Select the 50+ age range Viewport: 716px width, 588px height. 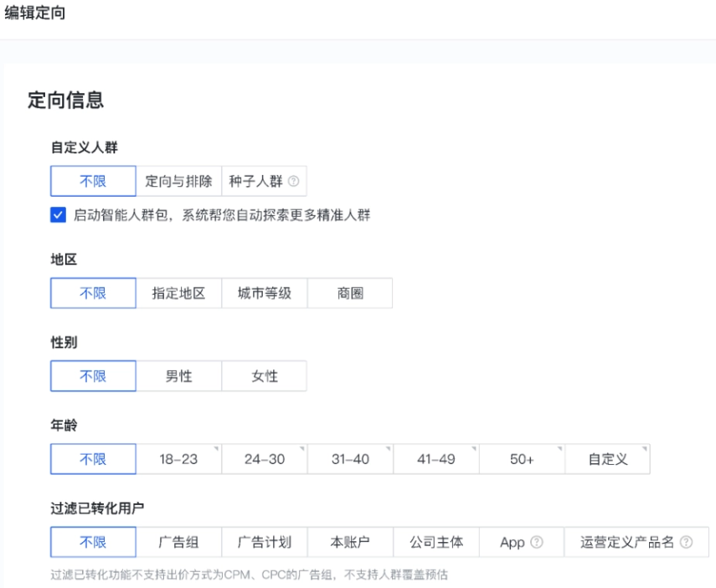coord(521,459)
